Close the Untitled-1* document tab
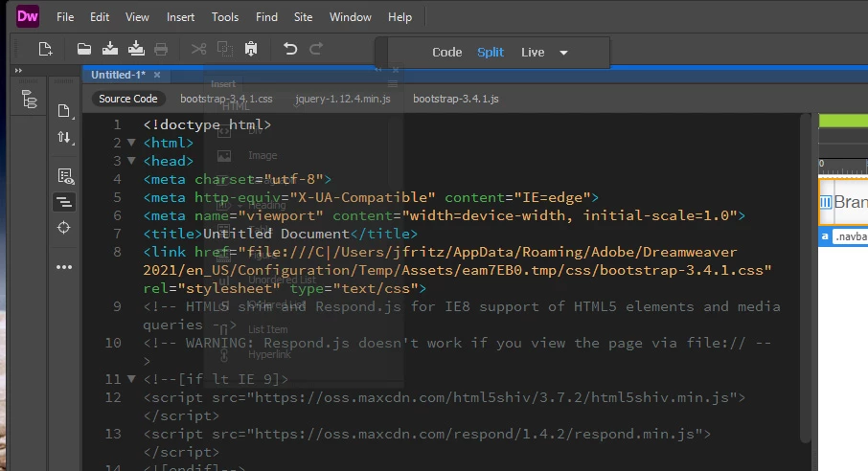This screenshot has width=868, height=471. coord(157,75)
